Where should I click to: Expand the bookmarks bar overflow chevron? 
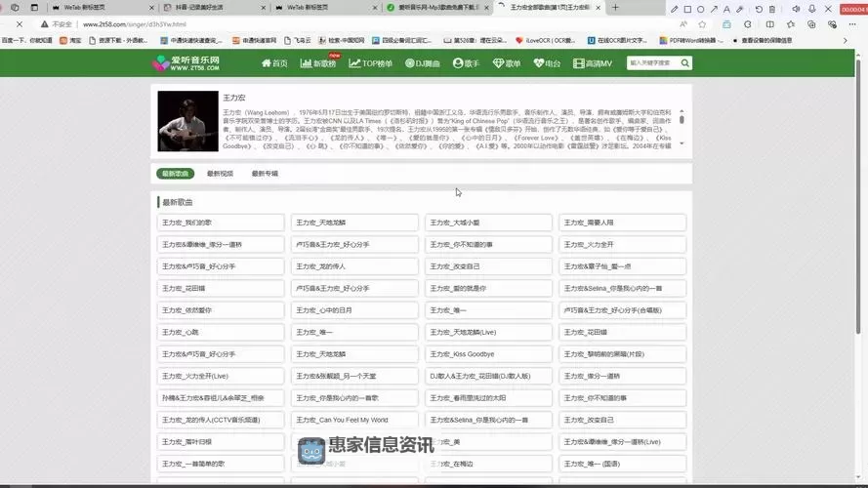pos(845,40)
